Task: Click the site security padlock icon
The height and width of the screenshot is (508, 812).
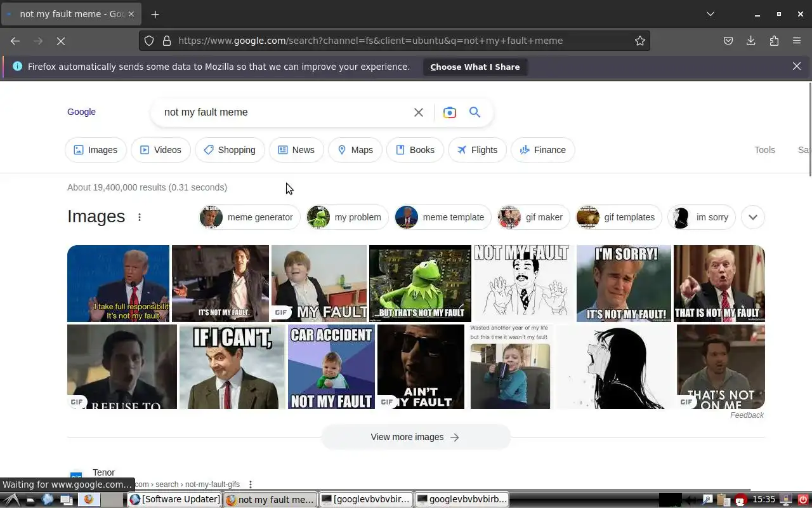Action: tap(167, 41)
